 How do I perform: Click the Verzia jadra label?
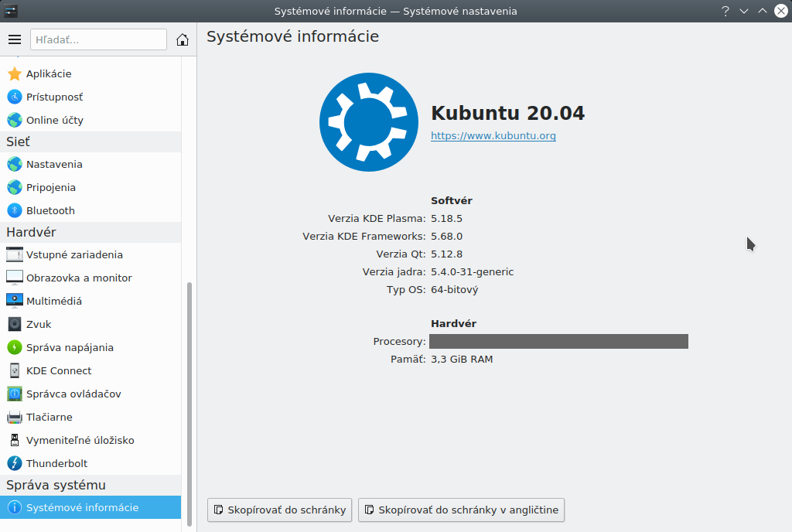(394, 272)
